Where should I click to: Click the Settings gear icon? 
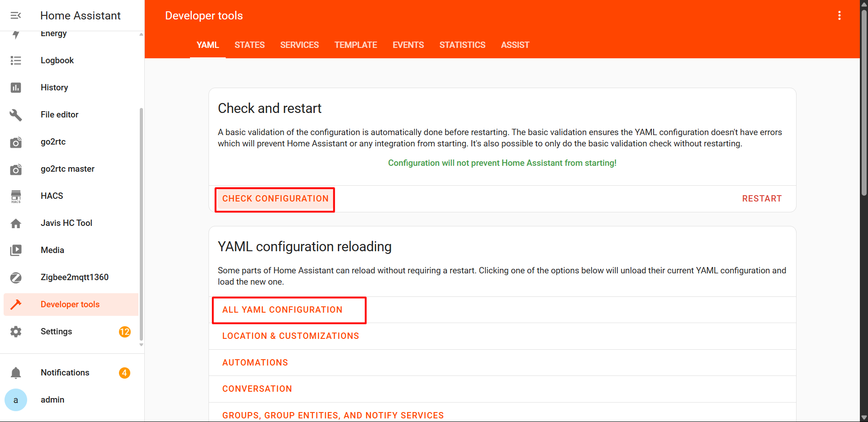(x=16, y=332)
